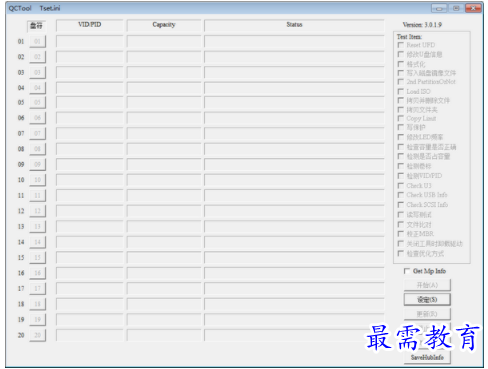This screenshot has width=488, height=369.
Task: Enable 写入磁盘镜像文件 option
Action: (401, 73)
